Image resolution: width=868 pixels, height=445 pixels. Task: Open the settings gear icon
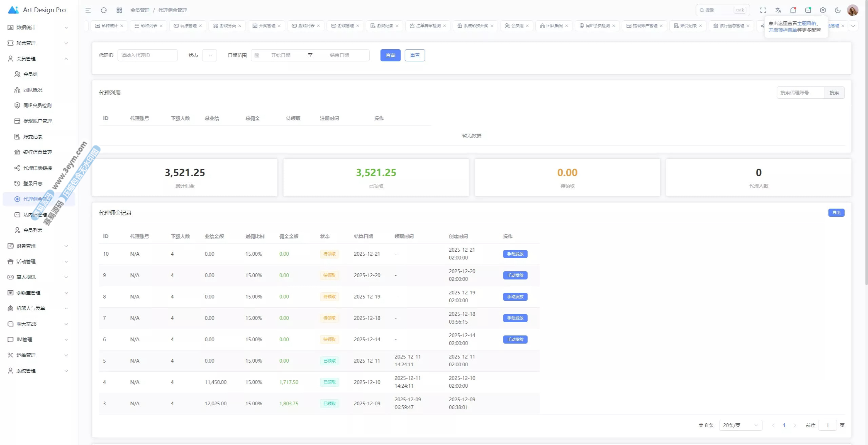point(823,10)
